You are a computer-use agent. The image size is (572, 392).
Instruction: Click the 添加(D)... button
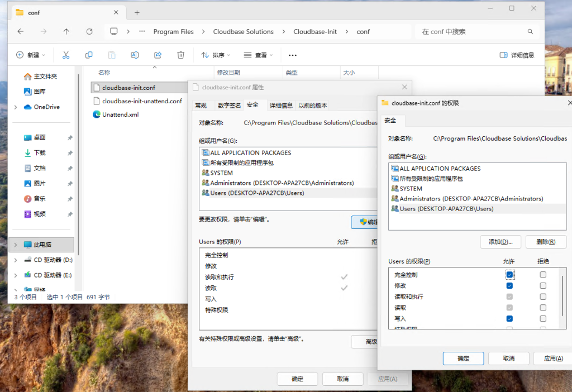click(x=500, y=242)
